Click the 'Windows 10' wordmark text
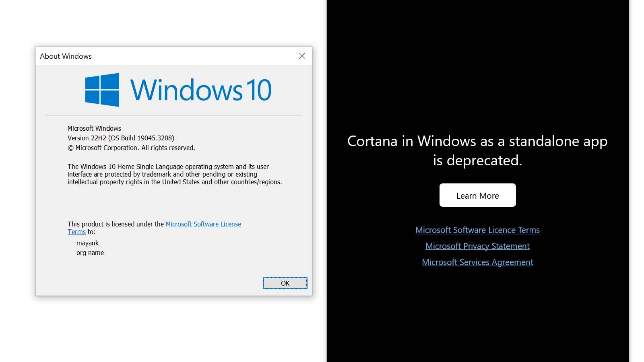Image resolution: width=644 pixels, height=362 pixels. click(x=201, y=90)
